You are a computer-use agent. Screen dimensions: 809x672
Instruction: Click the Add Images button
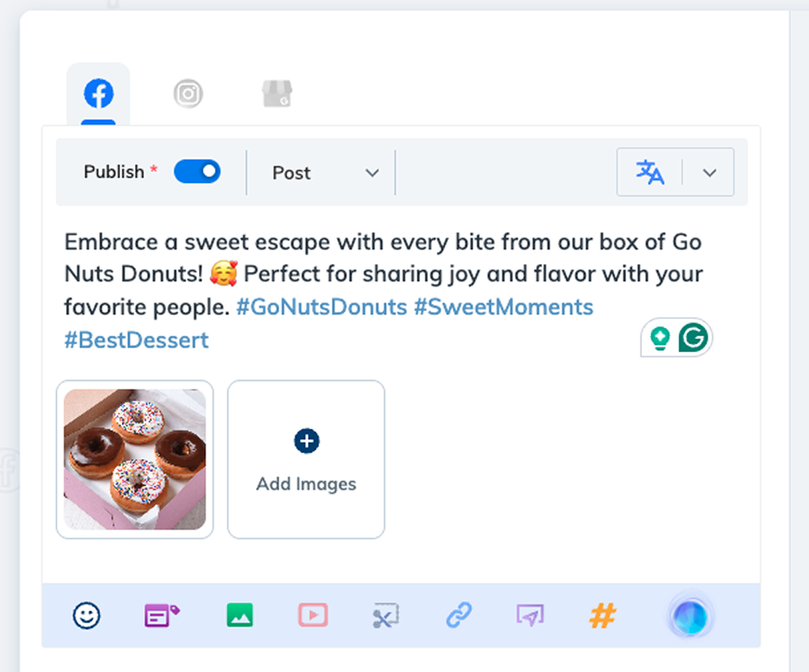[x=306, y=460]
